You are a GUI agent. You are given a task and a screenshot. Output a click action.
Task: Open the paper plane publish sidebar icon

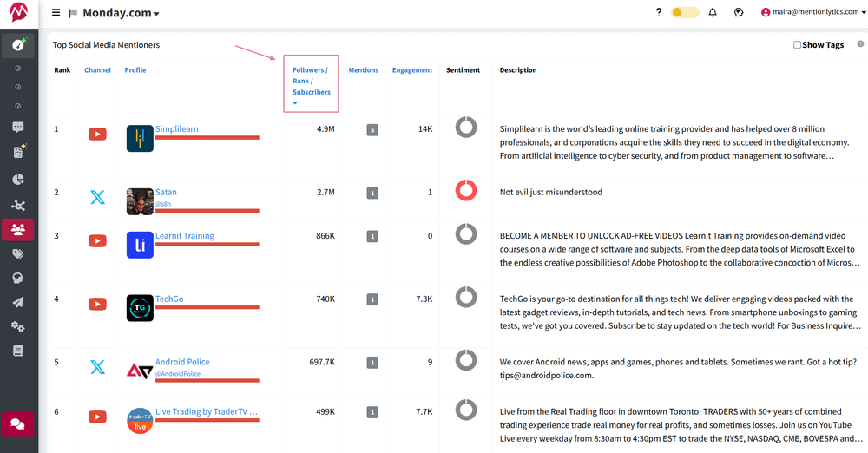[18, 302]
